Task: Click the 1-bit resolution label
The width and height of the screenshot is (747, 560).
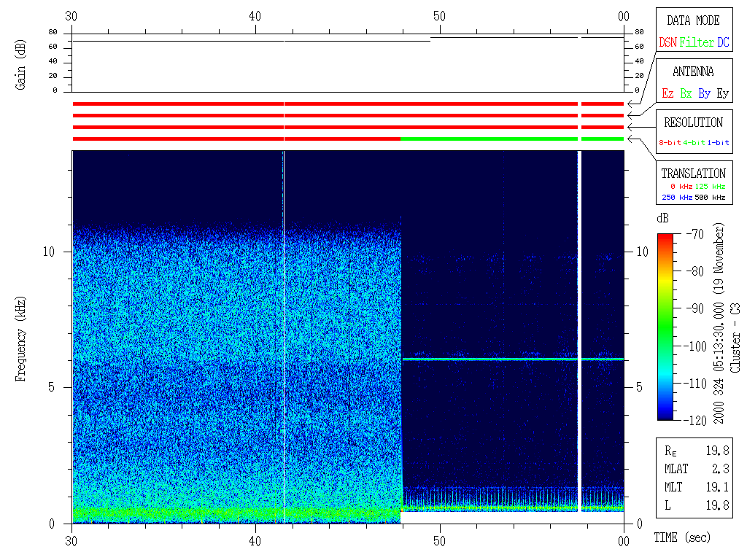Action: point(719,143)
